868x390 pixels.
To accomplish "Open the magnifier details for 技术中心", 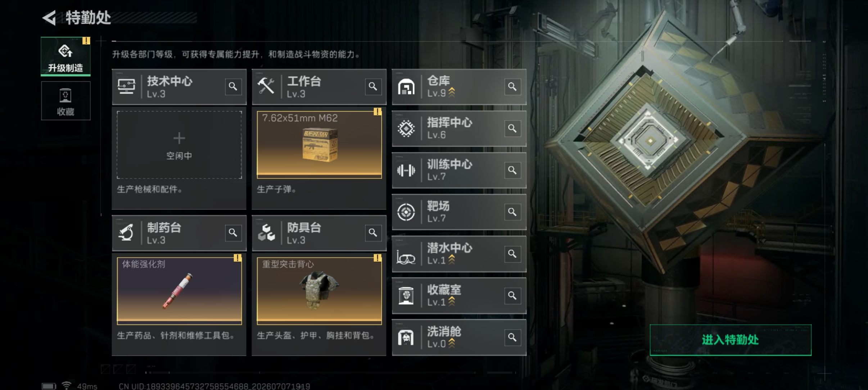I will [x=233, y=87].
